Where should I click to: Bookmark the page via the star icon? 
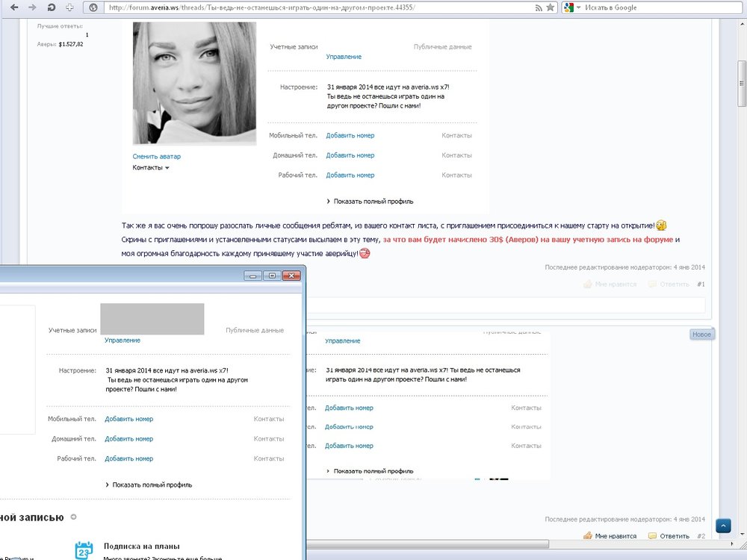(x=549, y=7)
